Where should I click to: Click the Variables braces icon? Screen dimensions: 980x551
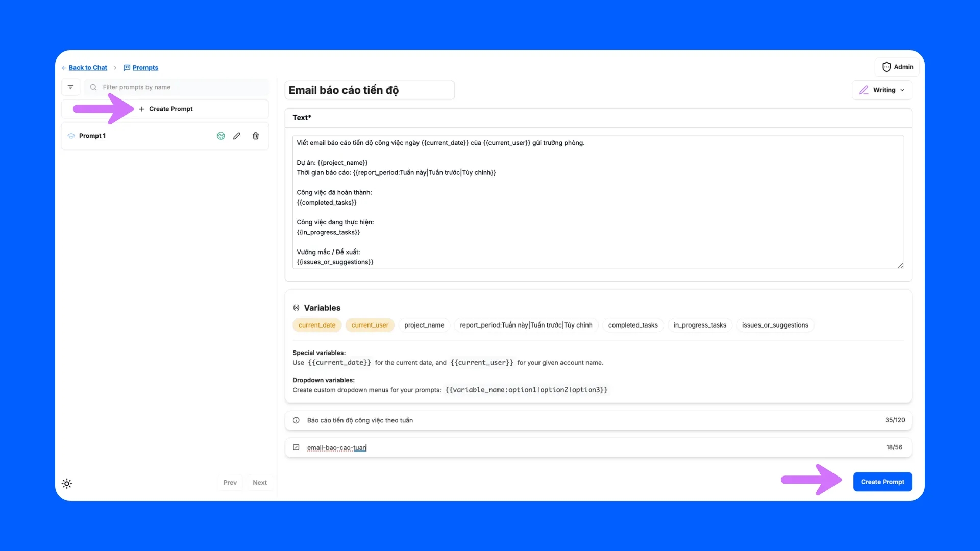pos(296,308)
